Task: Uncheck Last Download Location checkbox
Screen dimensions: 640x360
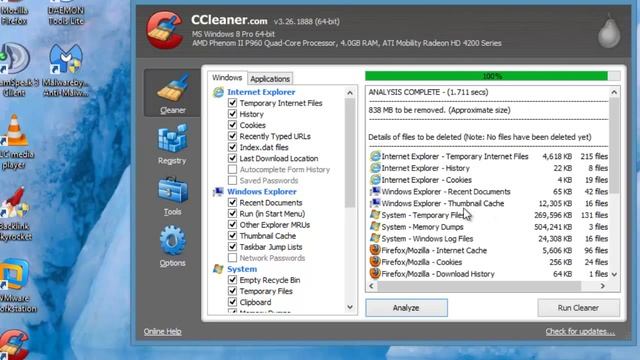Action: tap(232, 158)
